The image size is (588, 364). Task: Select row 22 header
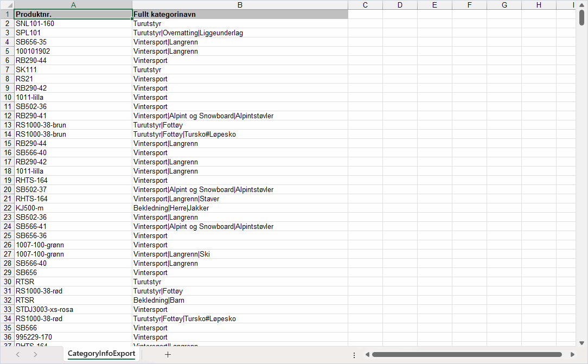point(7,208)
